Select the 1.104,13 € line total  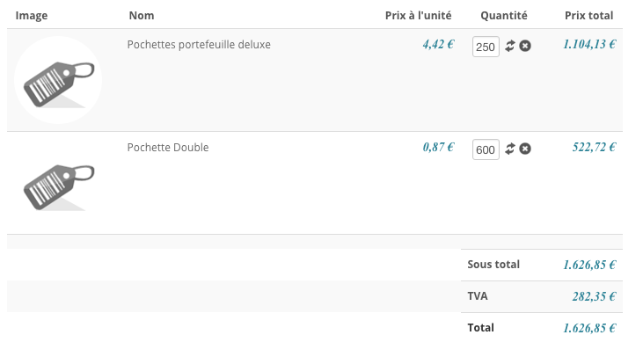[589, 45]
